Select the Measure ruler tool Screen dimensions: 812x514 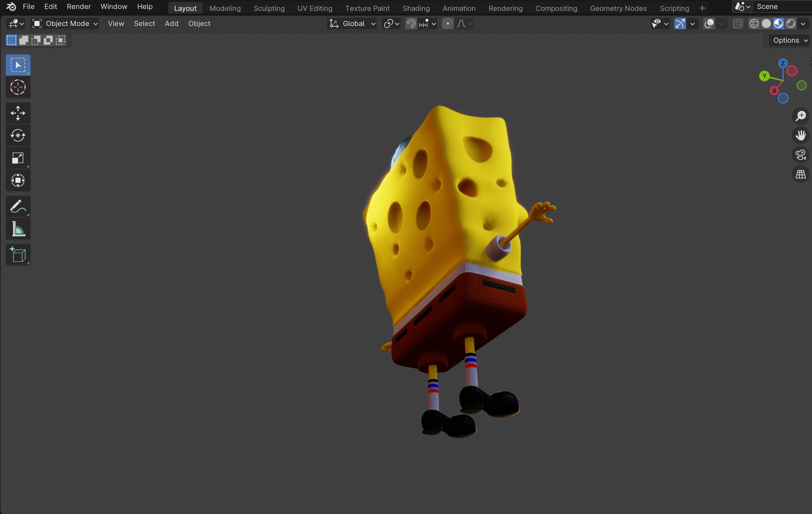[x=18, y=229]
